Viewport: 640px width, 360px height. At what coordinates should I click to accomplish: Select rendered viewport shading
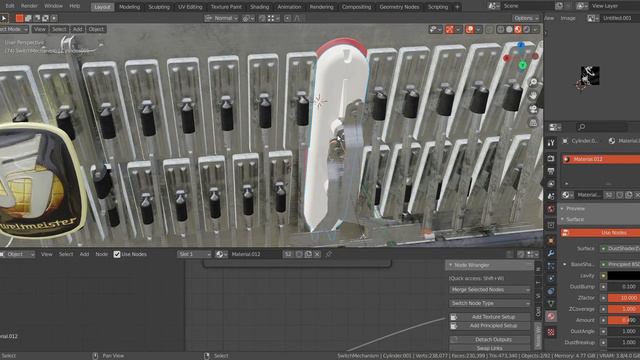pos(527,29)
